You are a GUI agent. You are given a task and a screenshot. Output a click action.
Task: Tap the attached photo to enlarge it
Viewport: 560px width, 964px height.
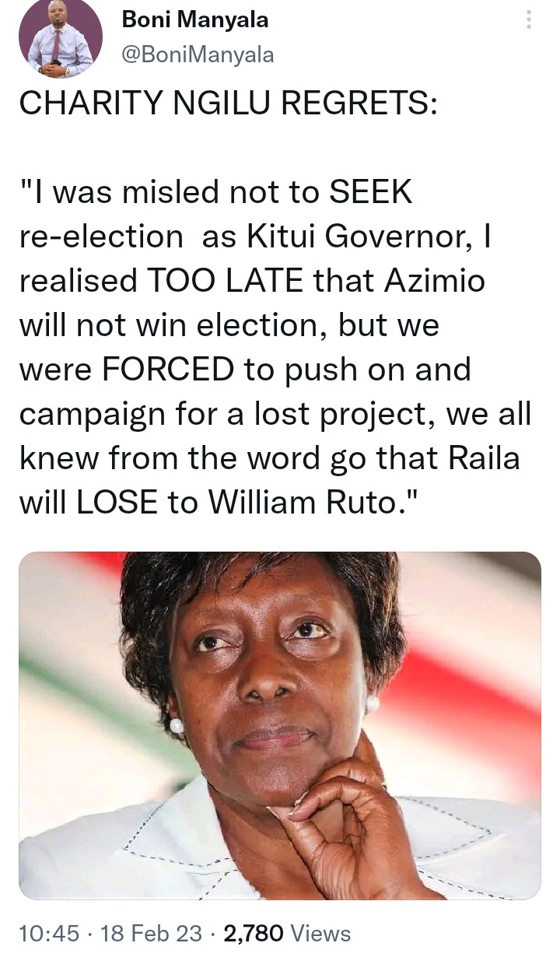point(280,726)
